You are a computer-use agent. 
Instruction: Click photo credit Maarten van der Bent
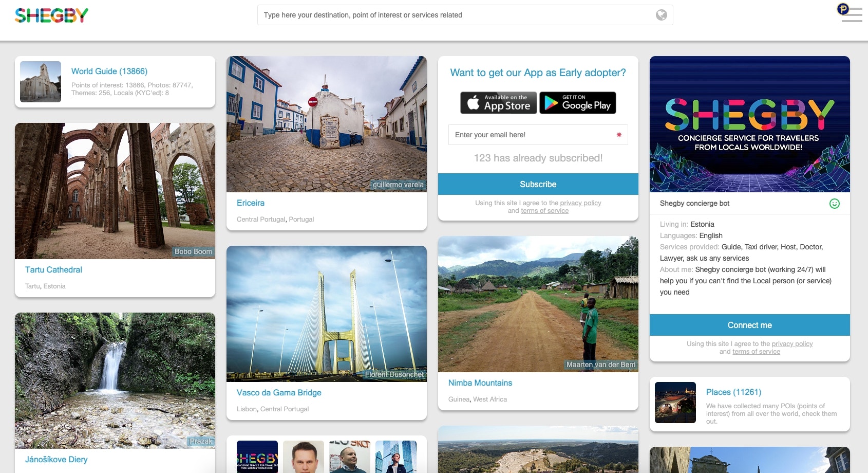(600, 365)
